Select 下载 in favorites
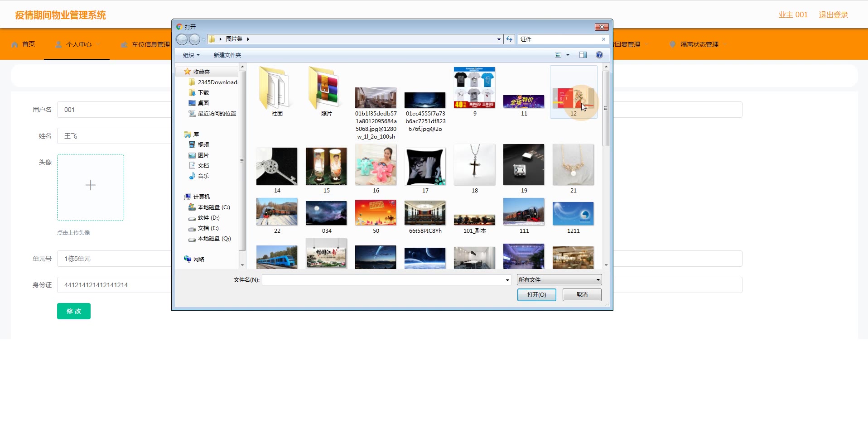 (199, 92)
